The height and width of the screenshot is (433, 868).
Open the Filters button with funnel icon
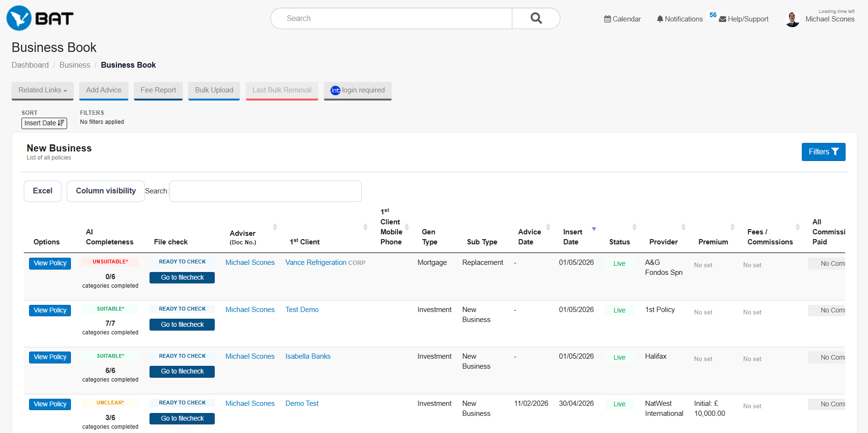(x=823, y=152)
